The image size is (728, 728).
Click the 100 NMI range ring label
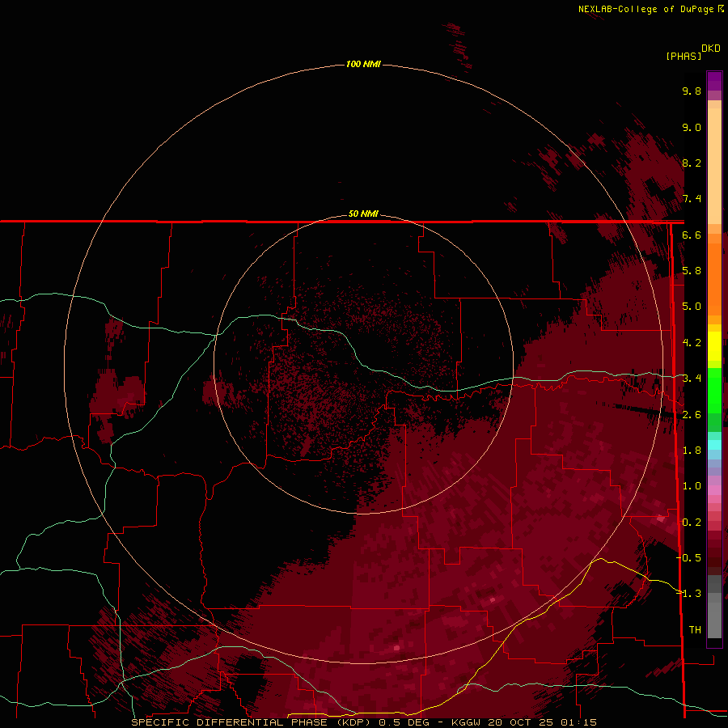coord(363,64)
